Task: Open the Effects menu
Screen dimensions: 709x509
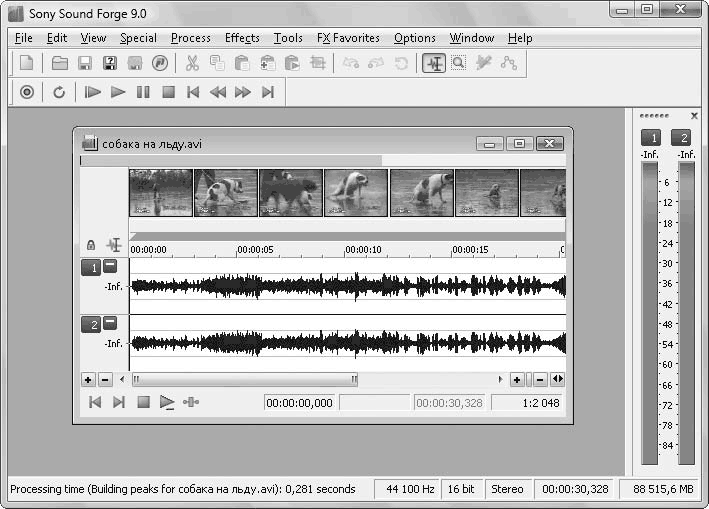Action: point(242,38)
